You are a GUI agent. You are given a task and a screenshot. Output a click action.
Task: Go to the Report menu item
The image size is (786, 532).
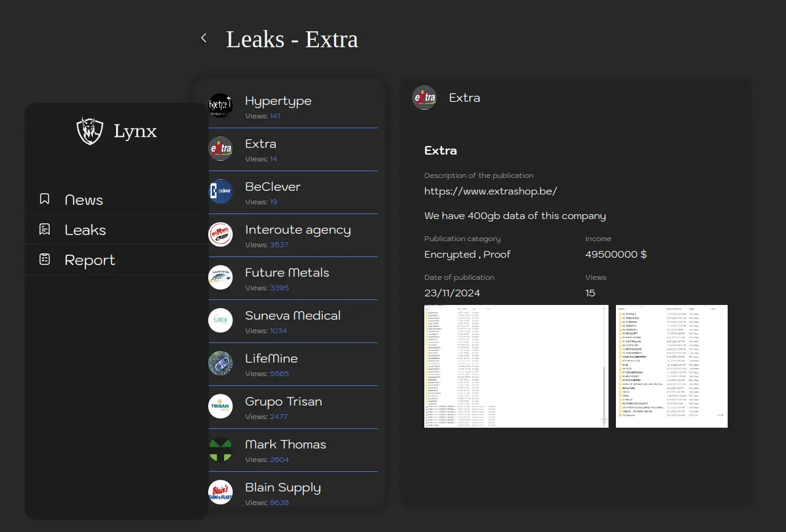click(90, 260)
